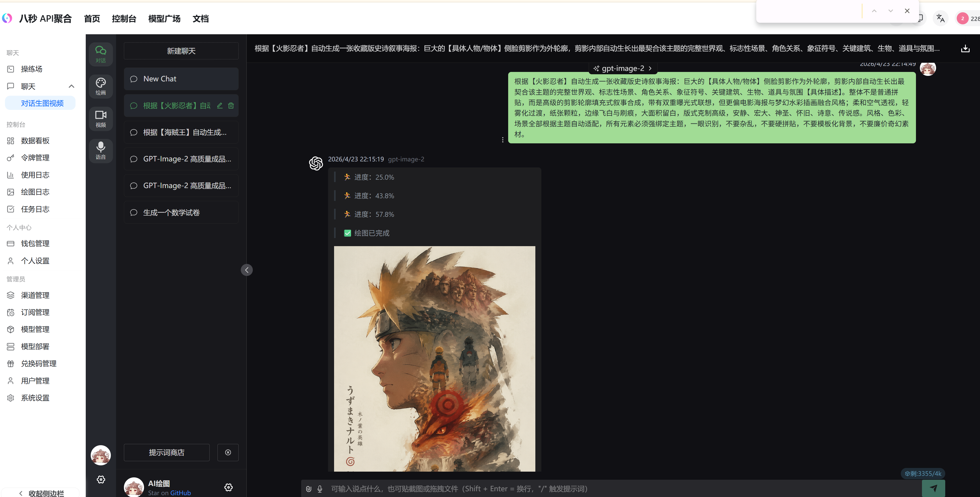The height and width of the screenshot is (497, 980).
Task: Open the first GPT-Image-2 高质量成品 conversation
Action: (x=181, y=159)
